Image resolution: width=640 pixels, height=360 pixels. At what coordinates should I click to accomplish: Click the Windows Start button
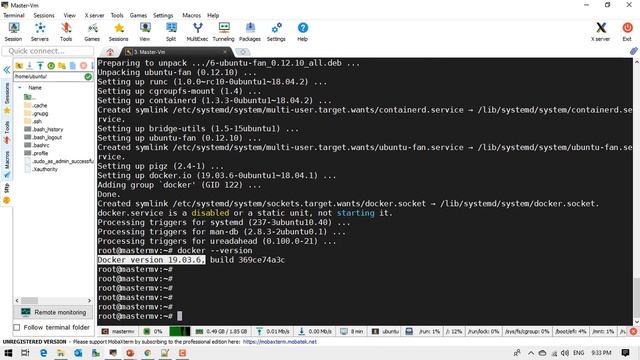click(x=8, y=353)
